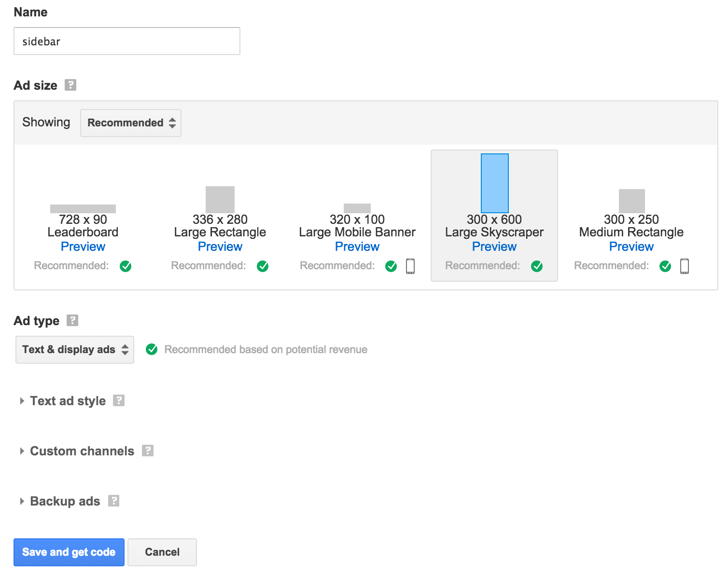Open the Text & display ads dropdown
Image resolution: width=728 pixels, height=575 pixels.
coord(75,350)
